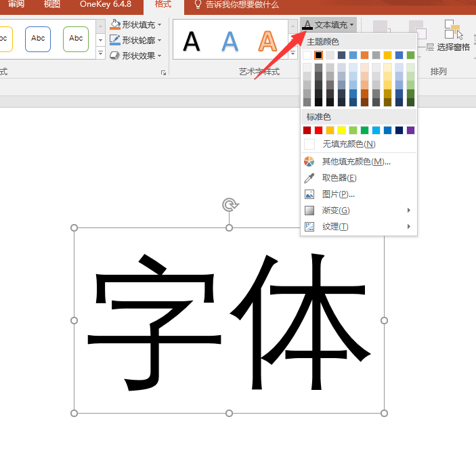Open the 选择窗格 selection pane

pyautogui.click(x=454, y=35)
